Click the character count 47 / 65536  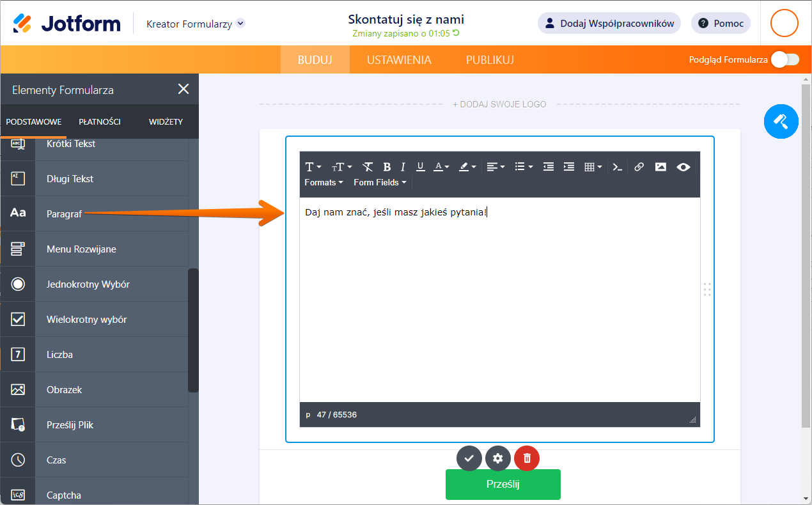(336, 415)
